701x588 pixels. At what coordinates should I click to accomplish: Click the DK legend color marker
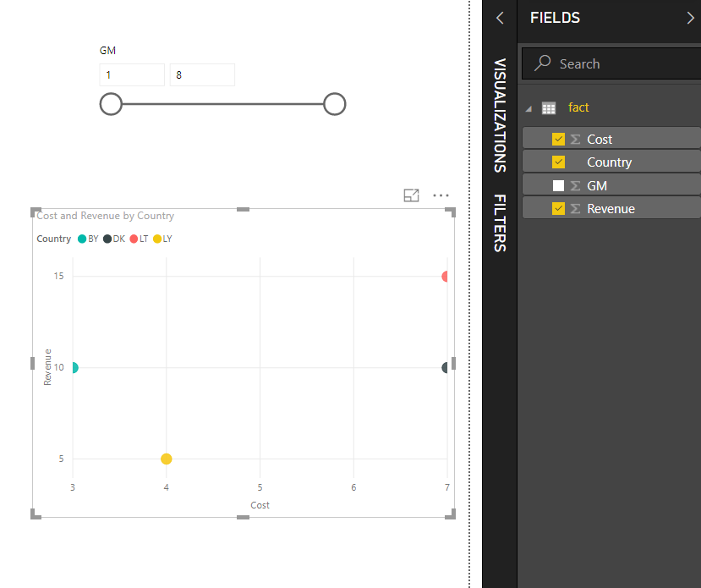(107, 239)
